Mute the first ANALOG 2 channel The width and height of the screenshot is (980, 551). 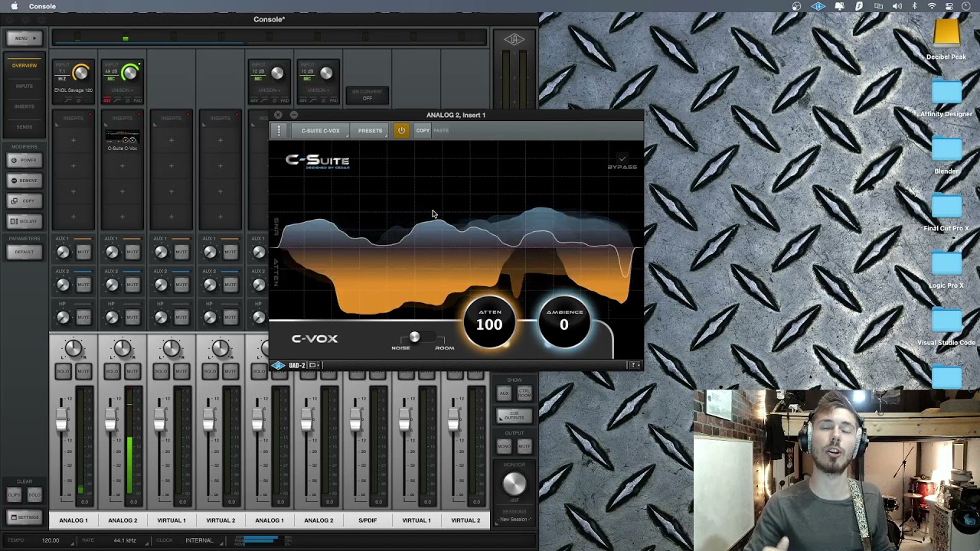tap(132, 371)
